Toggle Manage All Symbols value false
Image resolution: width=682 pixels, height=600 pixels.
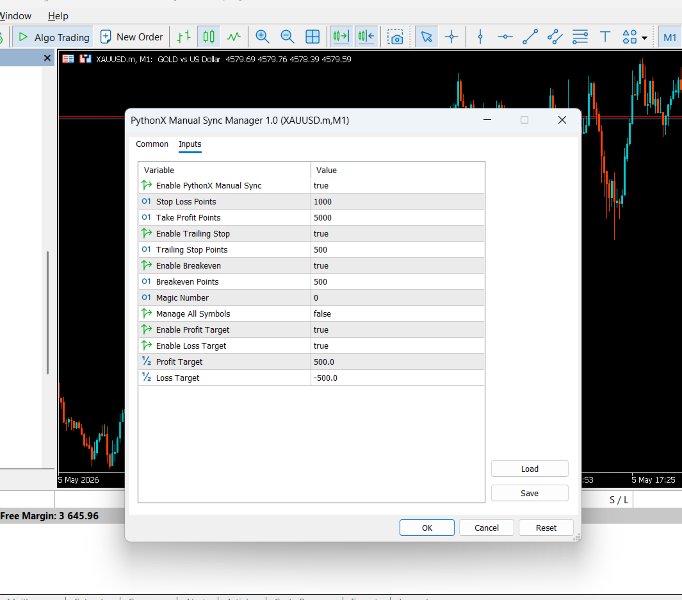[398, 314]
